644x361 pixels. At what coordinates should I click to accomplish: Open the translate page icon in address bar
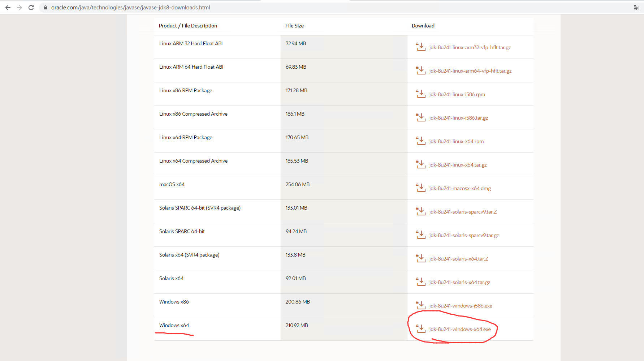(636, 7)
